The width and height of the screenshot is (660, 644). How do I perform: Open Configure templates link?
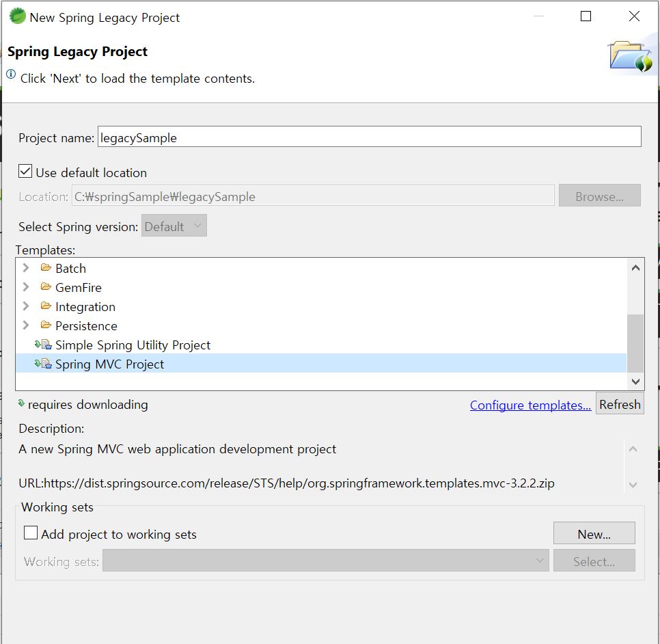click(530, 405)
